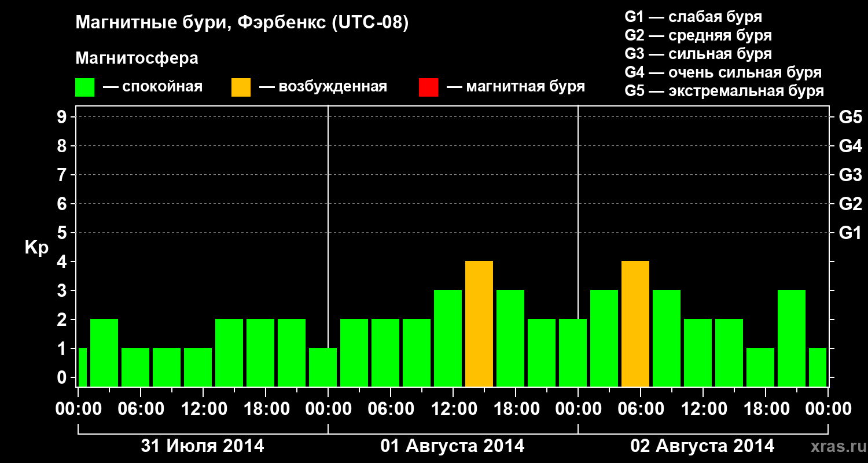Click the chart title 'Магнитные бури, Фэрбенкс (UTC-08)'
The height and width of the screenshot is (463, 868).
tap(242, 23)
